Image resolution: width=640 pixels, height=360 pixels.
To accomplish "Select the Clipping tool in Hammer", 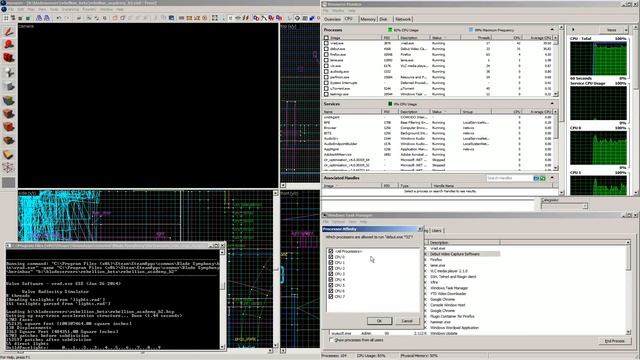I will (9, 154).
